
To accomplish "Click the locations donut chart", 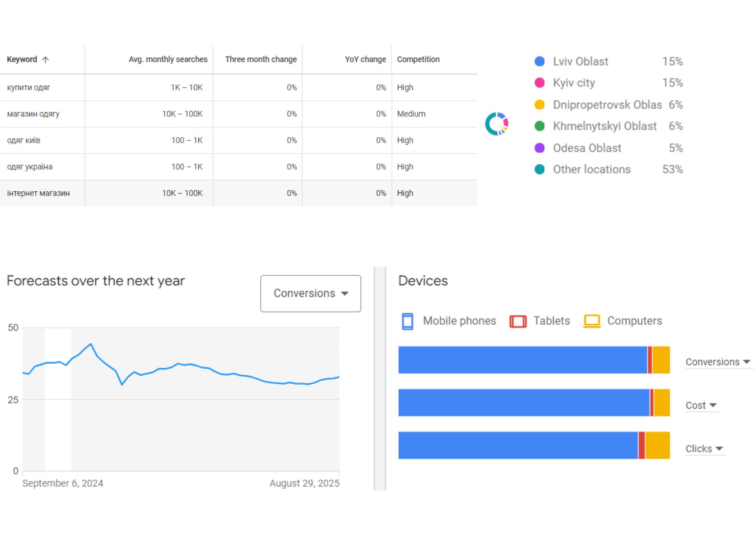I will (x=497, y=124).
